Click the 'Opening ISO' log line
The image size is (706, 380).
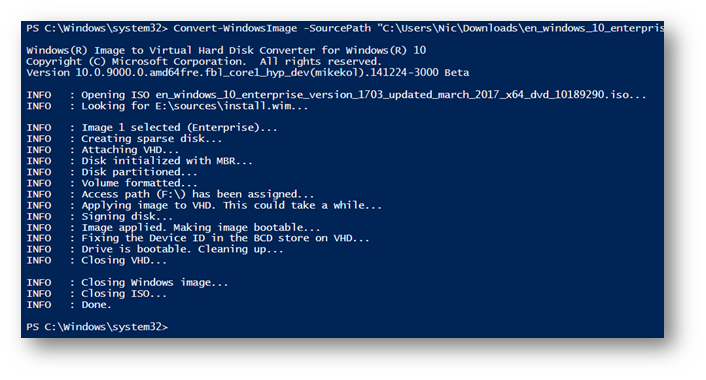click(x=336, y=95)
